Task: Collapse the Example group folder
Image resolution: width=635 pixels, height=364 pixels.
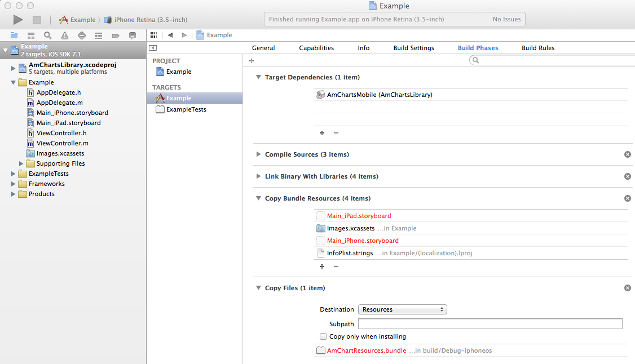Action: coord(13,82)
